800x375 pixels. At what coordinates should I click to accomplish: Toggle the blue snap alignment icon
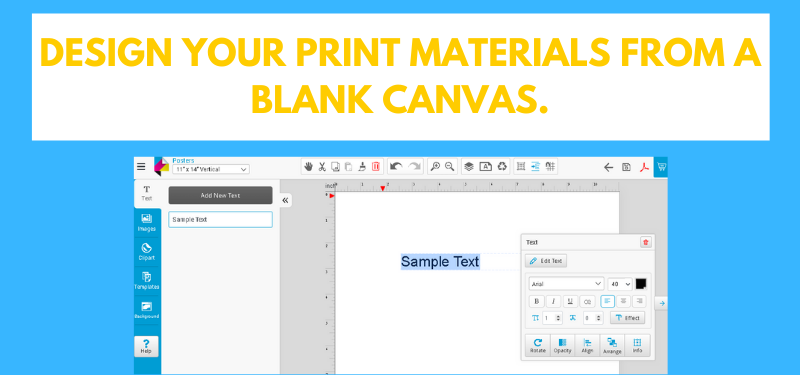point(535,166)
